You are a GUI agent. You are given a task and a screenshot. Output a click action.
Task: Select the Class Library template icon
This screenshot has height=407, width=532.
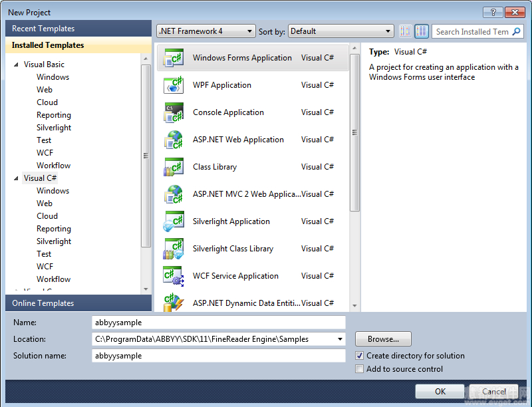pos(174,167)
